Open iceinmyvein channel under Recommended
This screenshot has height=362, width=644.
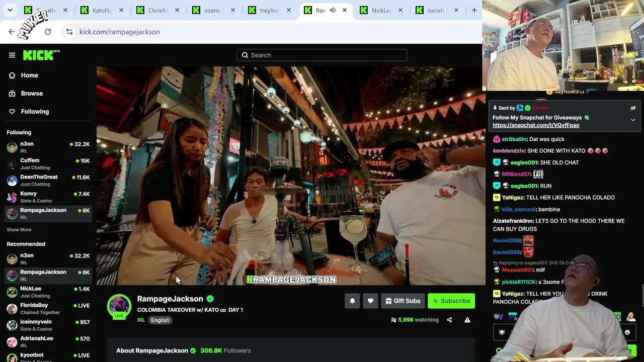[48, 325]
